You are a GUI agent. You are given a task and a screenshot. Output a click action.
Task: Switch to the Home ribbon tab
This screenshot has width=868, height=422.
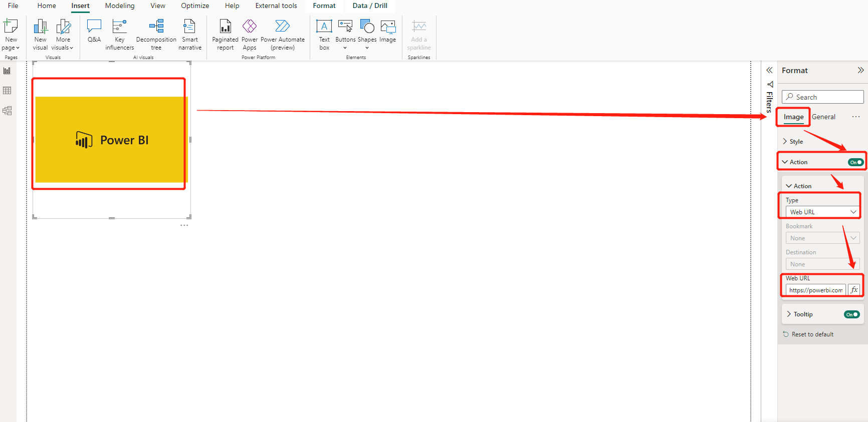coord(47,6)
